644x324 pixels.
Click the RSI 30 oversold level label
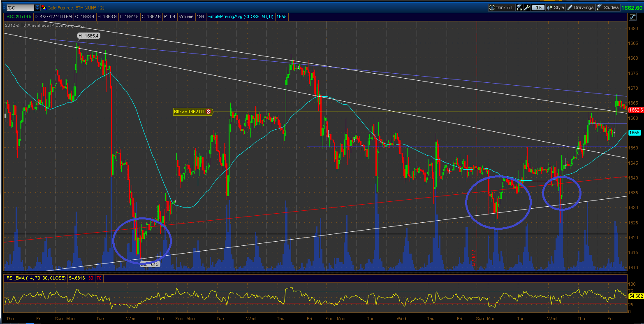tap(91, 278)
